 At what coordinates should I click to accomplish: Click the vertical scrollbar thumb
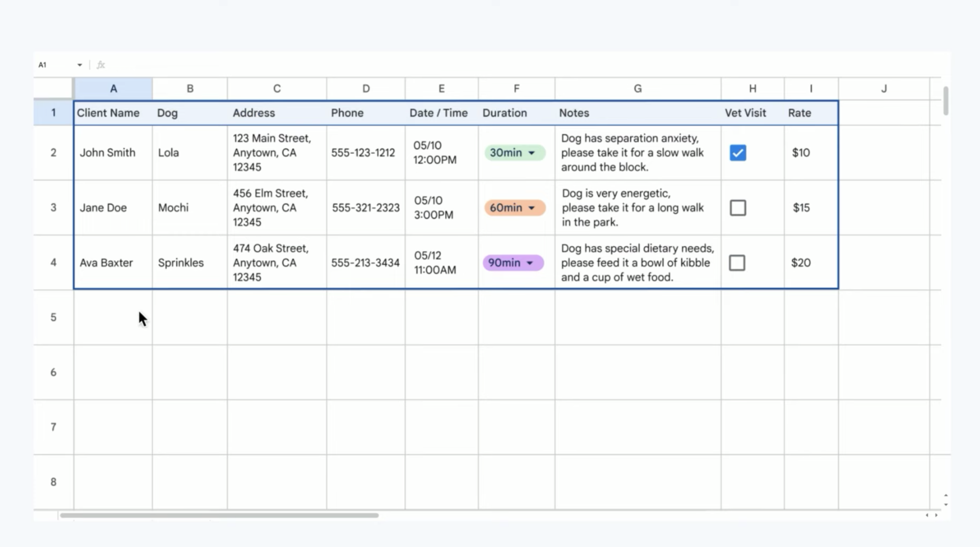(x=946, y=100)
